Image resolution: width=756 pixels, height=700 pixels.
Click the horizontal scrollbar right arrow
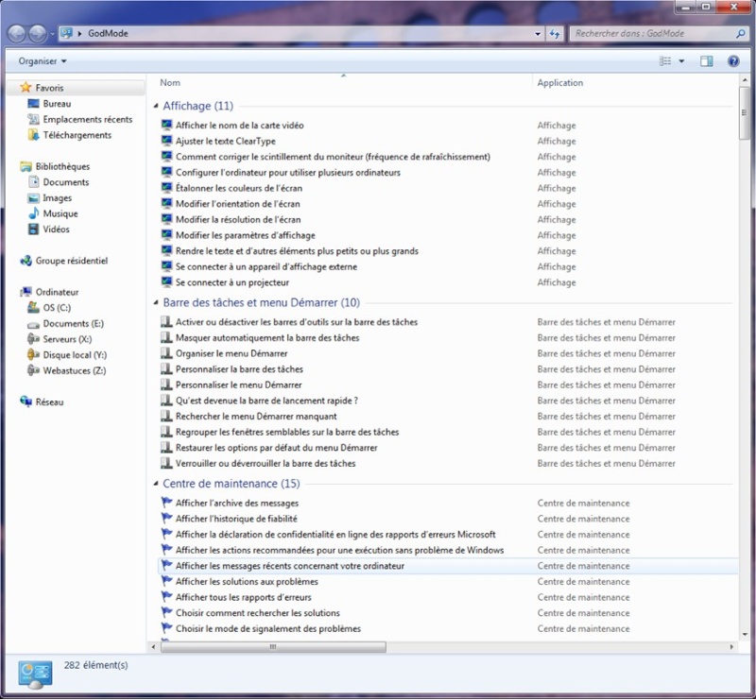pos(731,646)
